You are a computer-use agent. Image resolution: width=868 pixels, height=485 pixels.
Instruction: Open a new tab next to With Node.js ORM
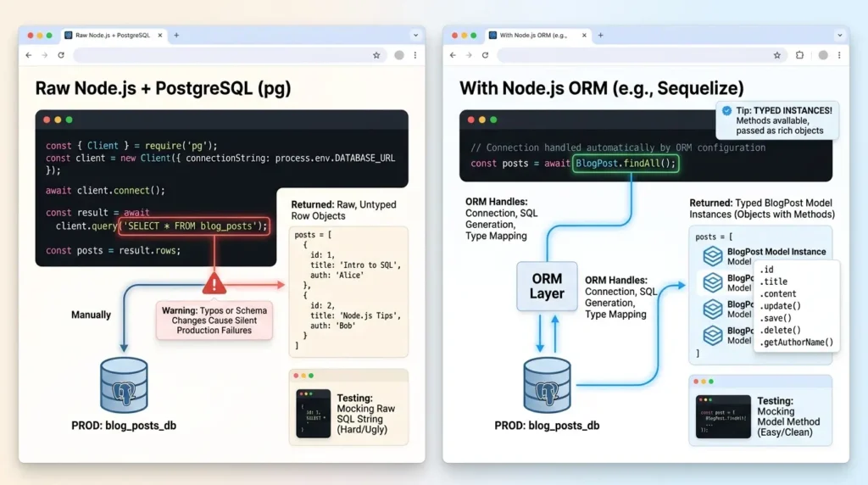[601, 35]
